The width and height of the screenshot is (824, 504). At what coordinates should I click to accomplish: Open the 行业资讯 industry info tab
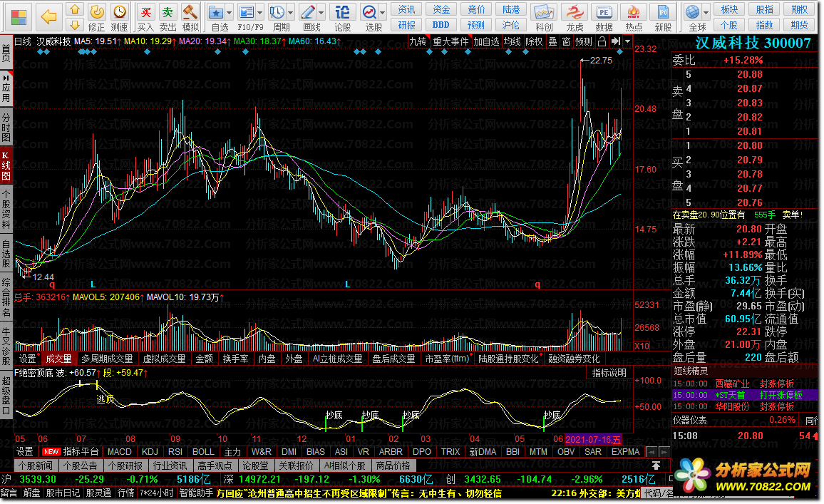[x=170, y=466]
